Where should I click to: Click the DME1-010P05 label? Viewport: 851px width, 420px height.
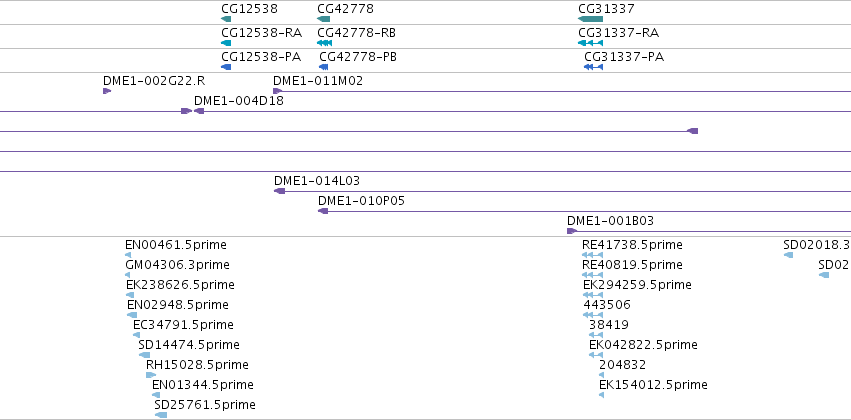(361, 201)
